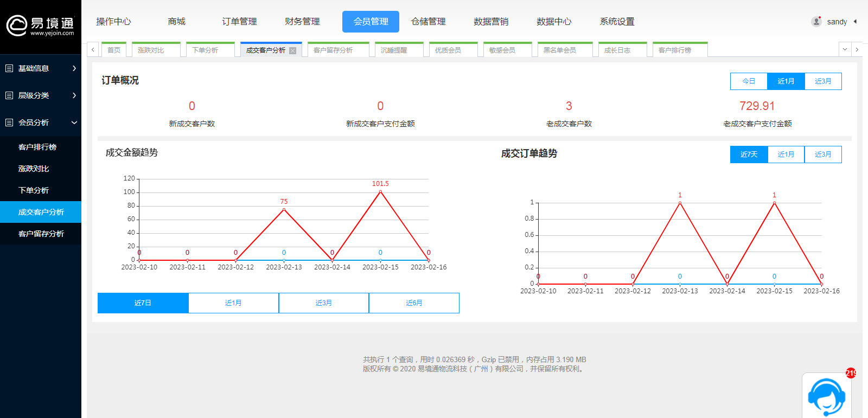Open the 数据营销 top menu

pos(491,22)
